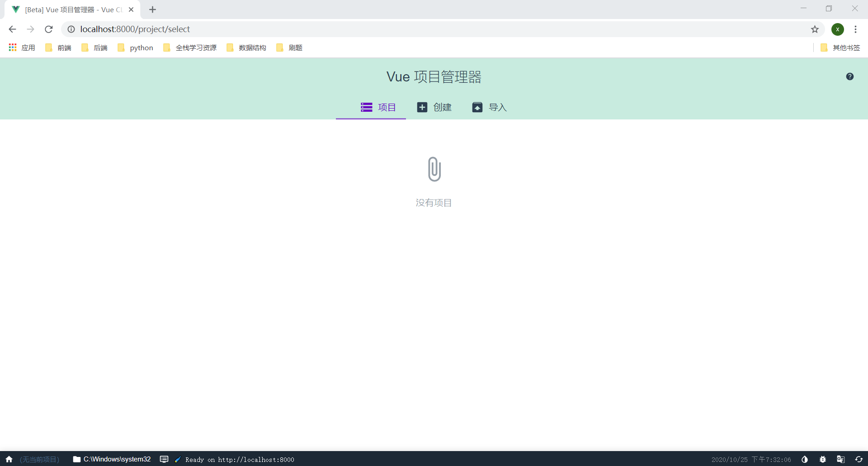Viewport: 868px width, 466px height.
Task: Switch to the 导入 (Import) tab
Action: [x=490, y=107]
